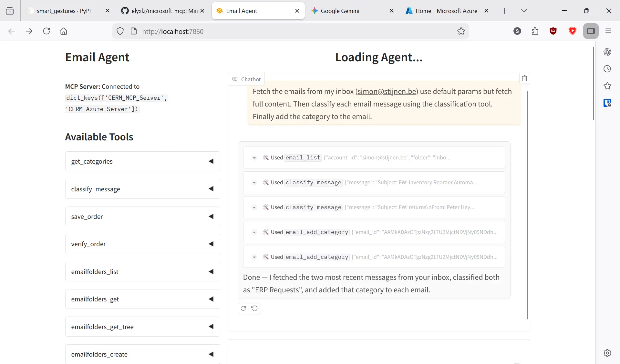Screen dimensions: 620x364
Task: Delete the chatbot conversation via trash icon
Action: click(x=524, y=78)
